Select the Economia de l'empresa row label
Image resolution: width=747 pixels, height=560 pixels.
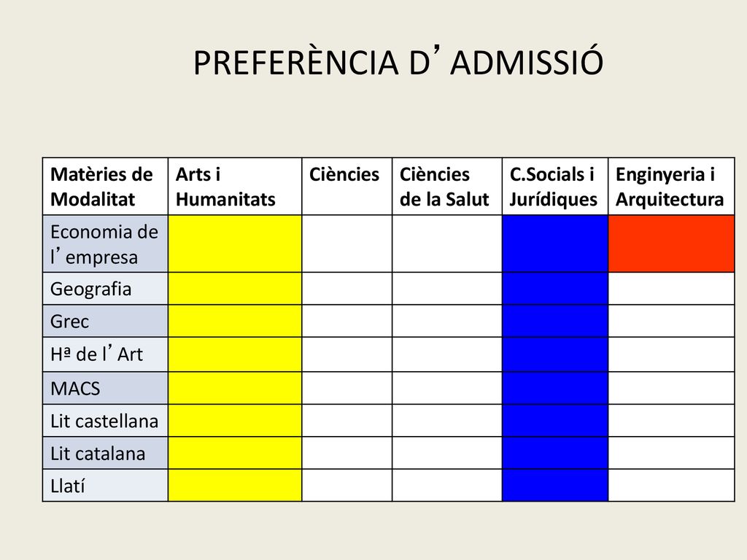[105, 244]
